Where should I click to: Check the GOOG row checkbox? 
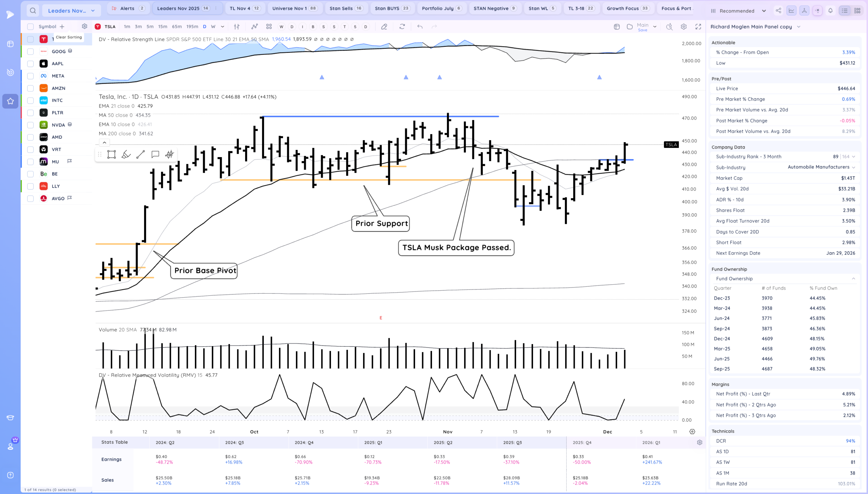point(31,52)
